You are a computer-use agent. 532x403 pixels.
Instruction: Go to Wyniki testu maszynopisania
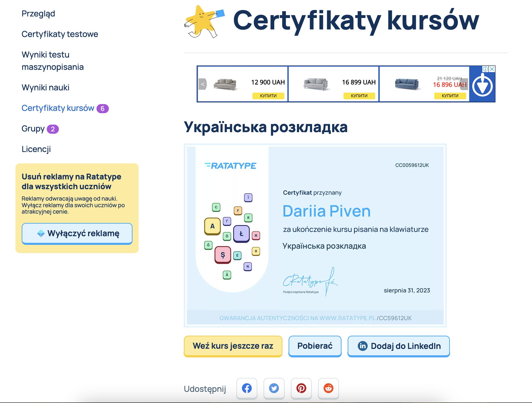(53, 61)
